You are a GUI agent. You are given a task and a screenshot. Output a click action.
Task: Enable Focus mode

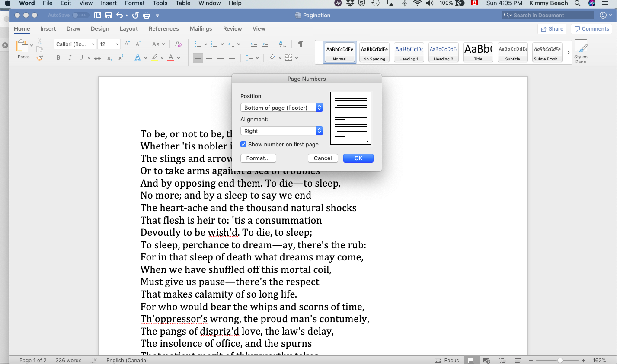pos(447,360)
